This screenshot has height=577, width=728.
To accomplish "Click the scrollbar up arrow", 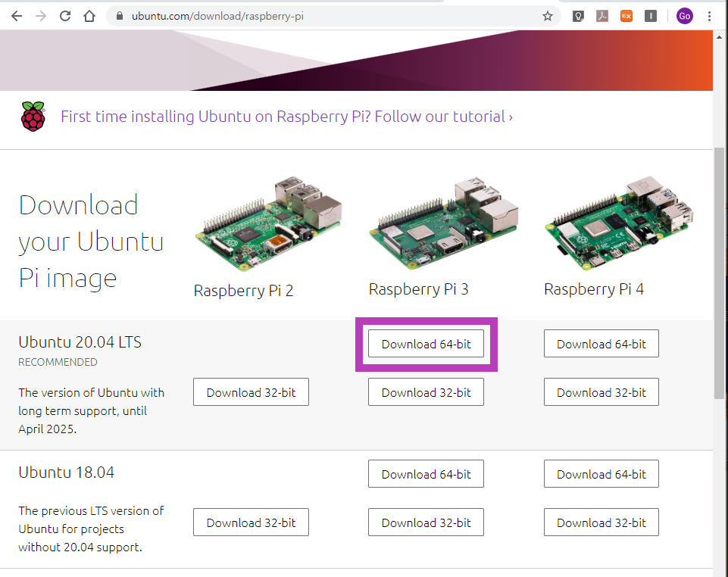I will point(720,36).
